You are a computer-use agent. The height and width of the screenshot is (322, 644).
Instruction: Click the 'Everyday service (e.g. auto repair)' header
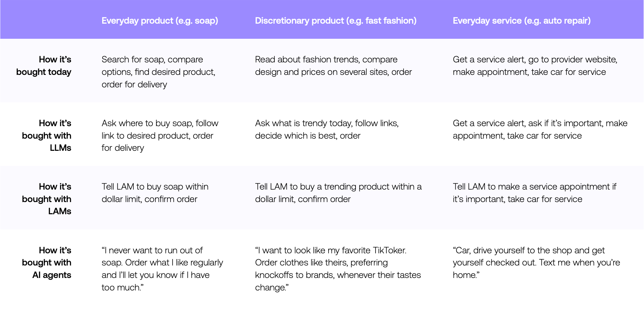point(522,21)
